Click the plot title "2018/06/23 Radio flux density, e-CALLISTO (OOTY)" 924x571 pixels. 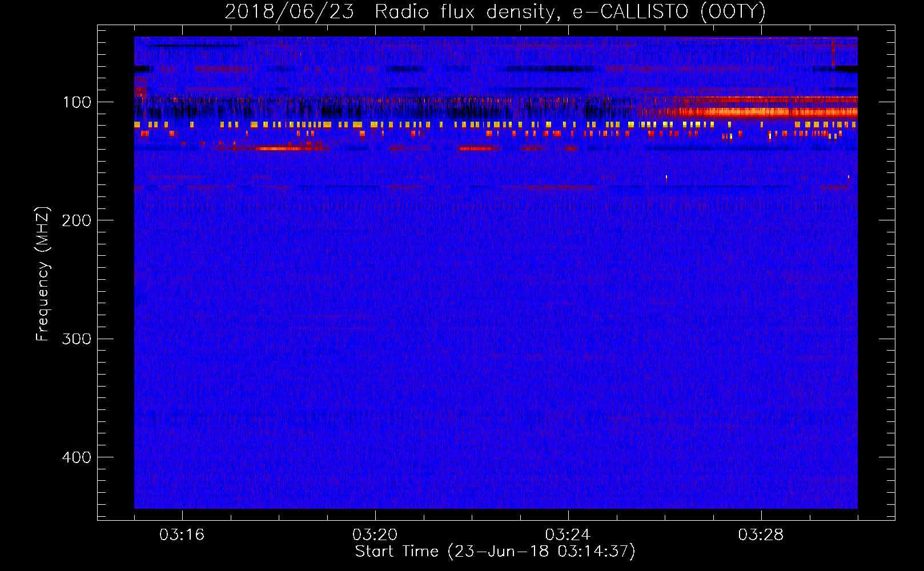coord(495,12)
